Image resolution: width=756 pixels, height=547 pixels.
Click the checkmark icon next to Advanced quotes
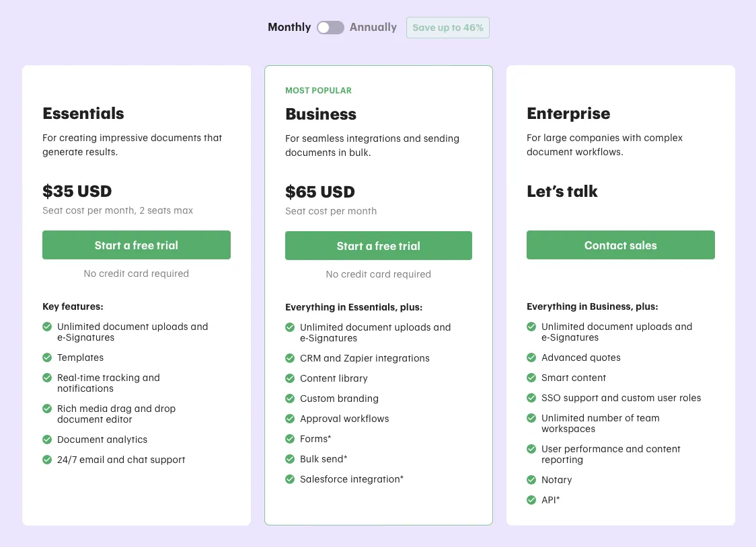tap(531, 357)
